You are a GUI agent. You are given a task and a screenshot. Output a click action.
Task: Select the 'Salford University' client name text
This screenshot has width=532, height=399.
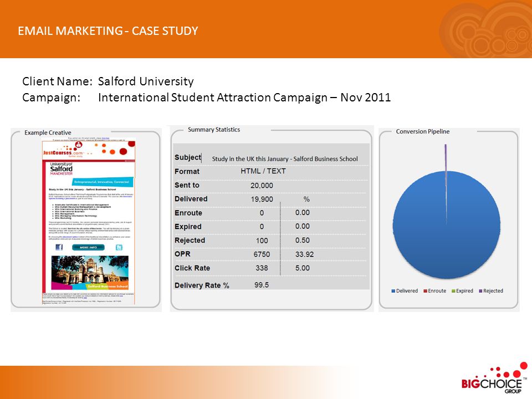pos(146,81)
